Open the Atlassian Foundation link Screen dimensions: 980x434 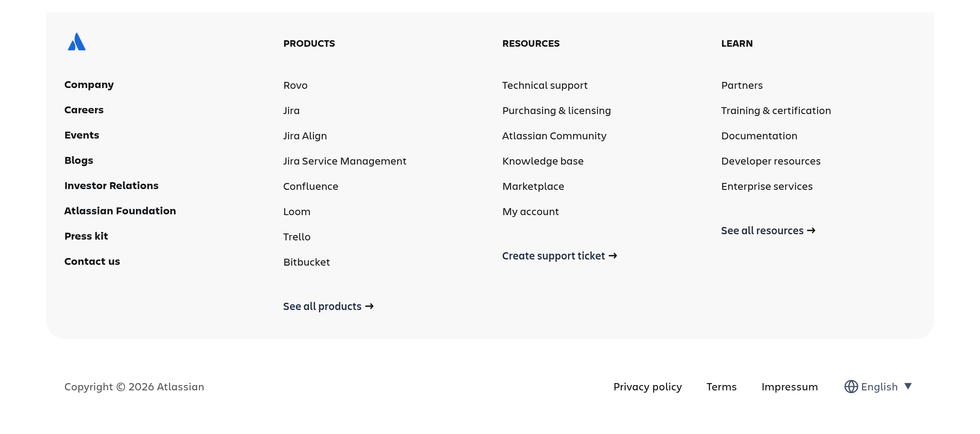pyautogui.click(x=120, y=210)
